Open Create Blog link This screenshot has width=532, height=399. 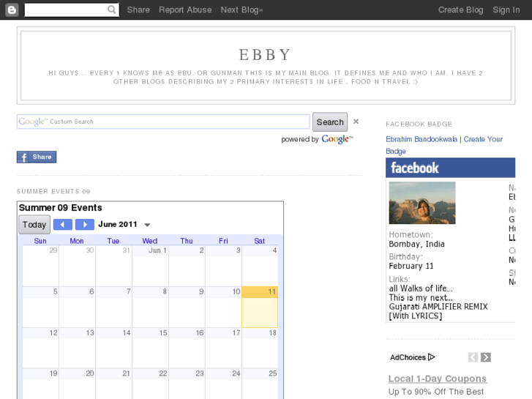coord(461,10)
